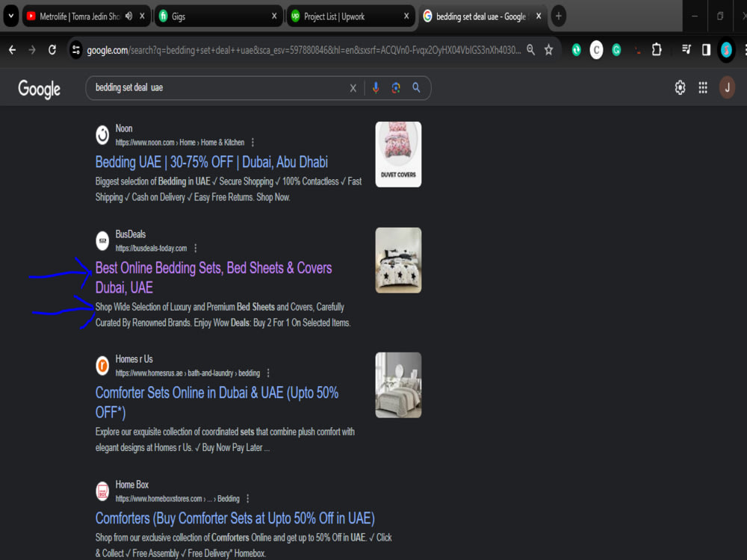747x560 pixels.
Task: Open the tab search dropdown arrow
Action: tap(11, 16)
